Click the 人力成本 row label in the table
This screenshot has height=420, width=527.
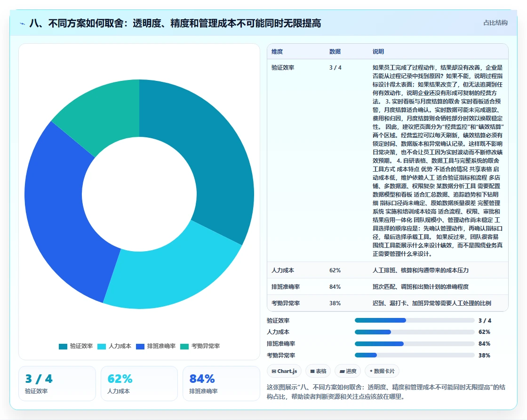tap(283, 270)
